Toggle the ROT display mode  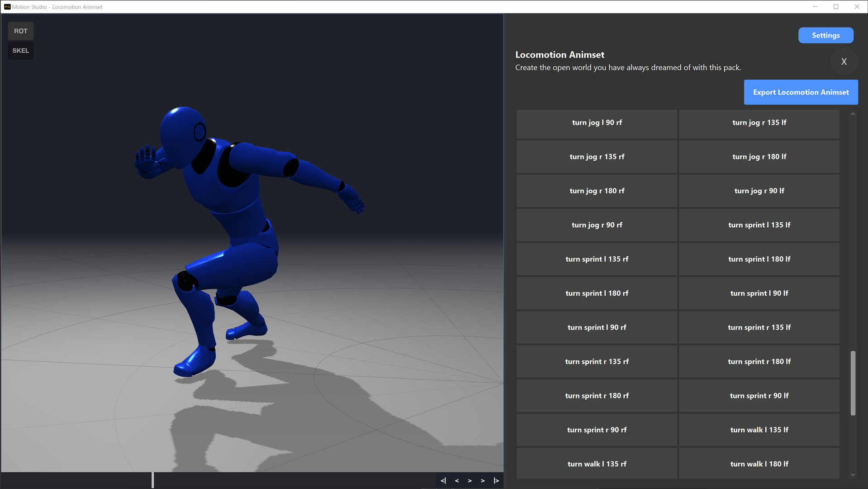[x=20, y=31]
